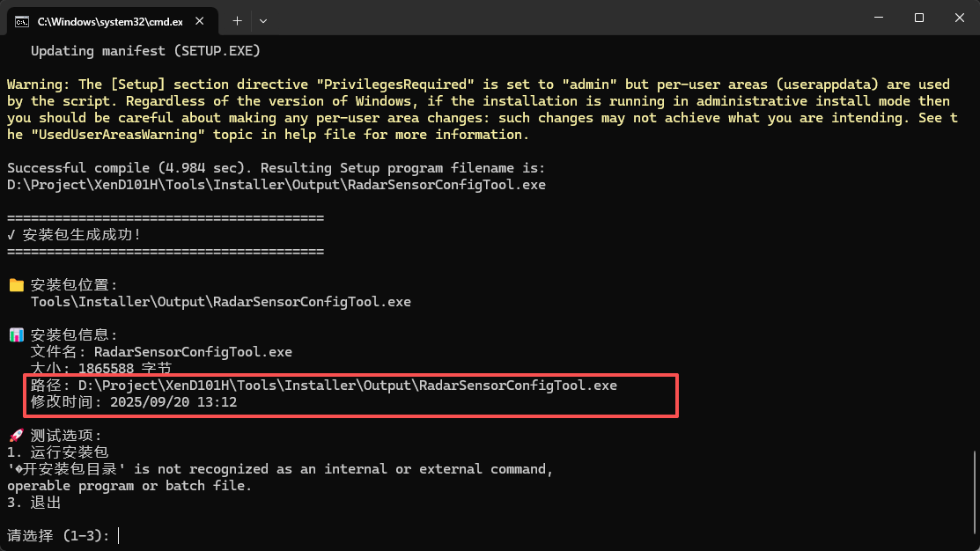Open a new terminal tab with plus
Image resolution: width=980 pixels, height=551 pixels.
tap(237, 20)
